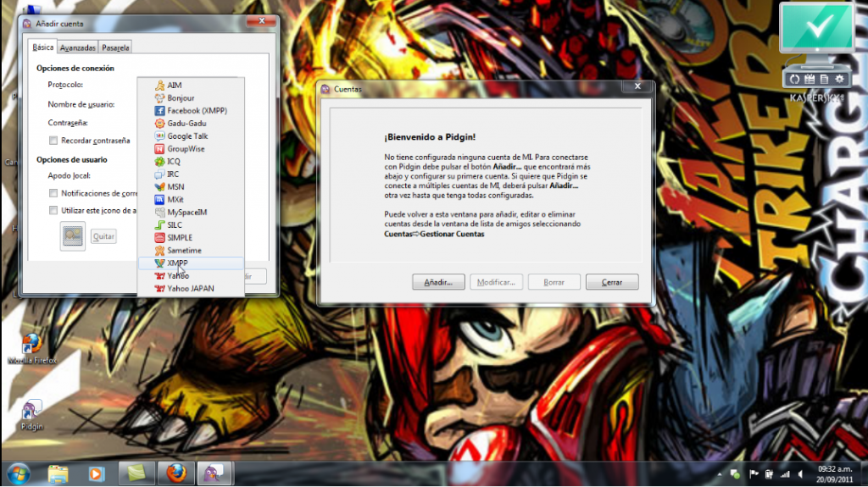Open Windows Explorer from the taskbar
868x487 pixels.
click(58, 474)
